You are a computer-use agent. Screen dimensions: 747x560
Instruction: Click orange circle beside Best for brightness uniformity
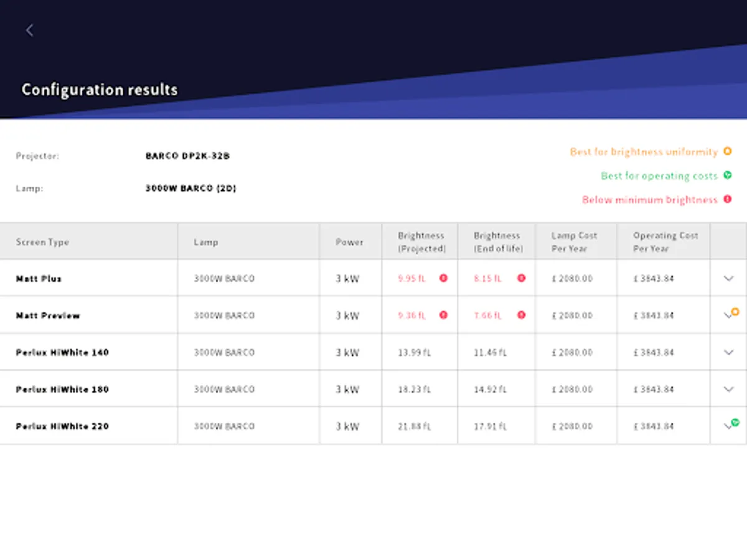[727, 151]
